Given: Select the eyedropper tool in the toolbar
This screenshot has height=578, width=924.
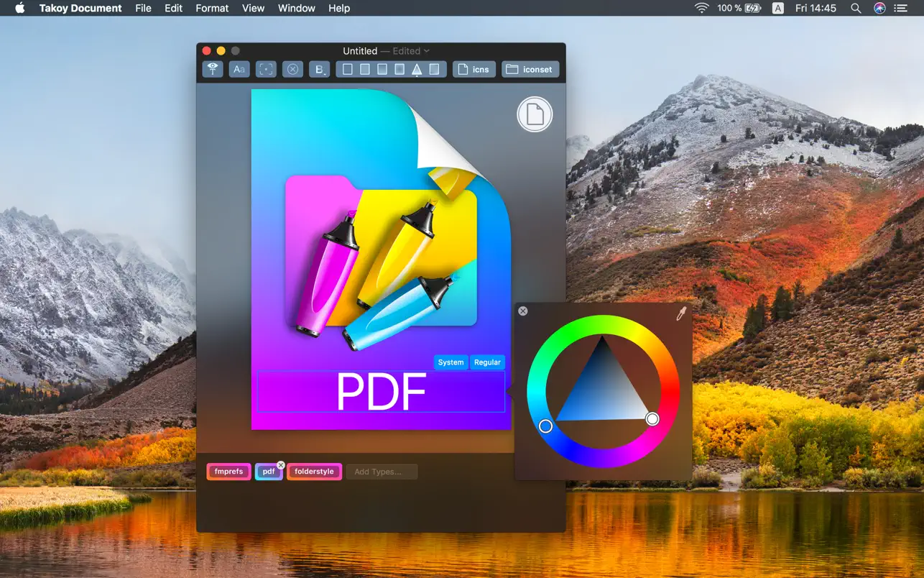Looking at the screenshot, I should pyautogui.click(x=213, y=69).
